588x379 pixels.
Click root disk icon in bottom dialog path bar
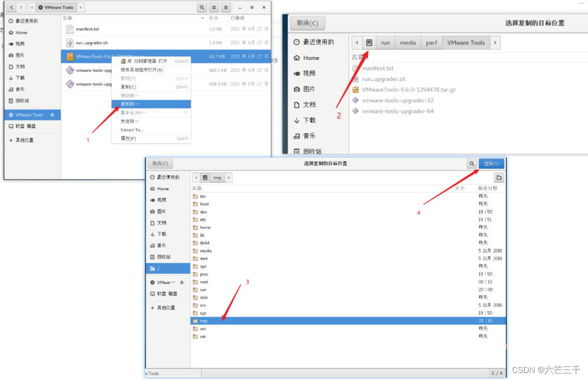point(205,178)
